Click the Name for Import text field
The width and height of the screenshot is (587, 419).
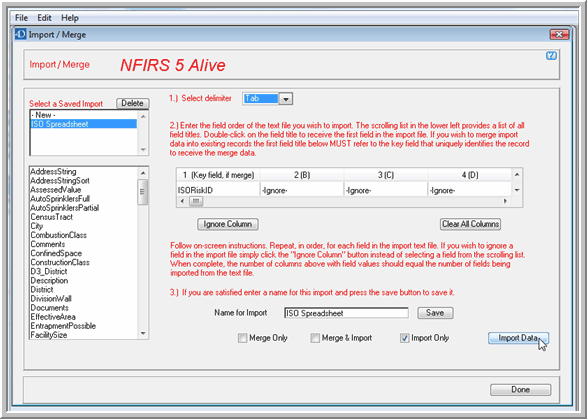[x=346, y=313]
